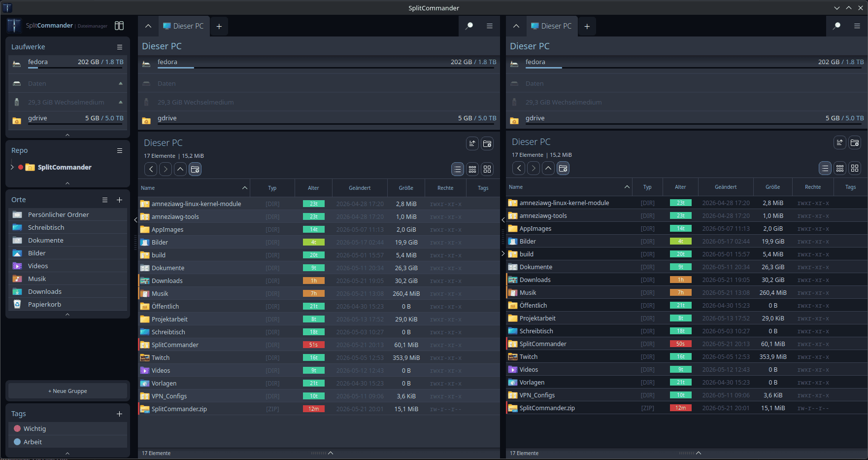The image size is (868, 460).
Task: Select AppImages folder in right pane
Action: (x=687, y=228)
